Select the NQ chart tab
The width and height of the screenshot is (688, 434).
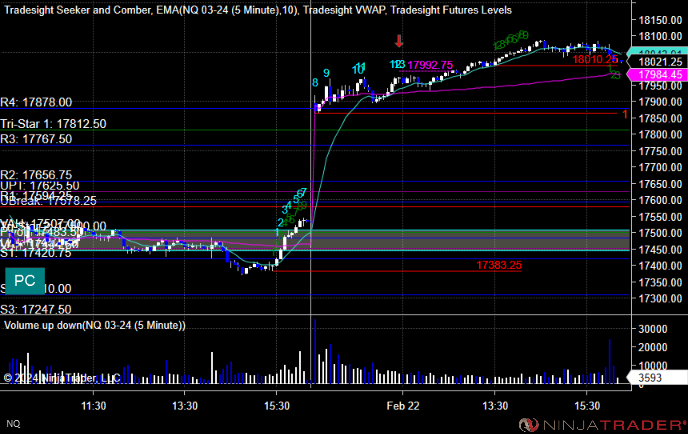coord(13,423)
